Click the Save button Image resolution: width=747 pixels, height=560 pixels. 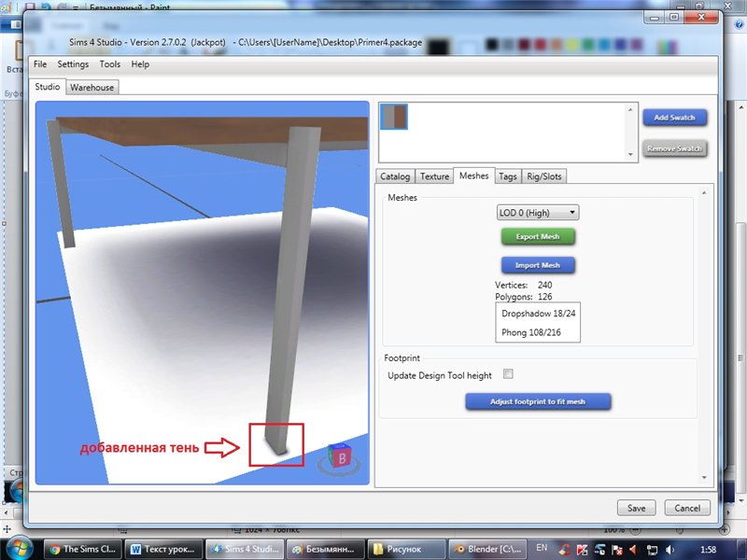point(637,508)
